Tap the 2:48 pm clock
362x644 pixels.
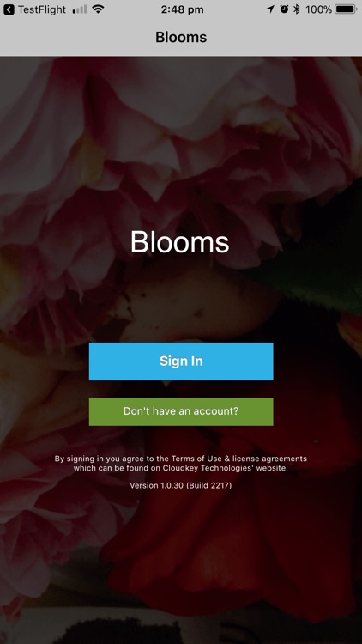pos(182,9)
